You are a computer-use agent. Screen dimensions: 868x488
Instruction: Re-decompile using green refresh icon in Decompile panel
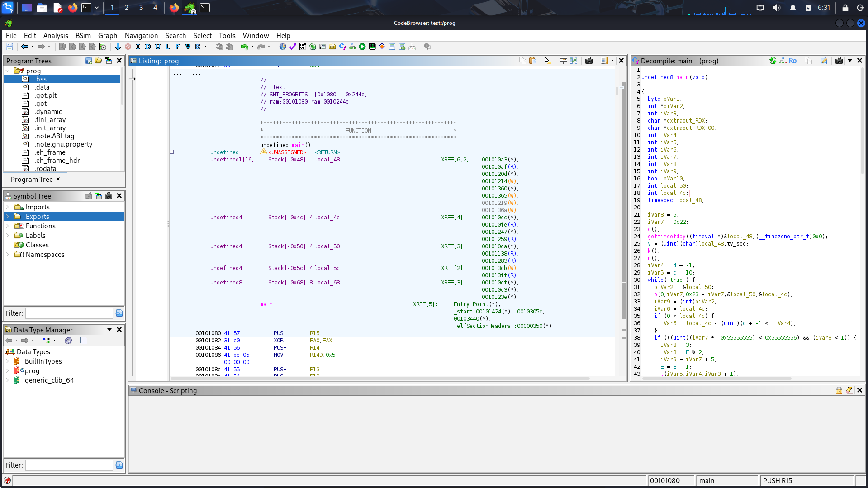pyautogui.click(x=773, y=61)
